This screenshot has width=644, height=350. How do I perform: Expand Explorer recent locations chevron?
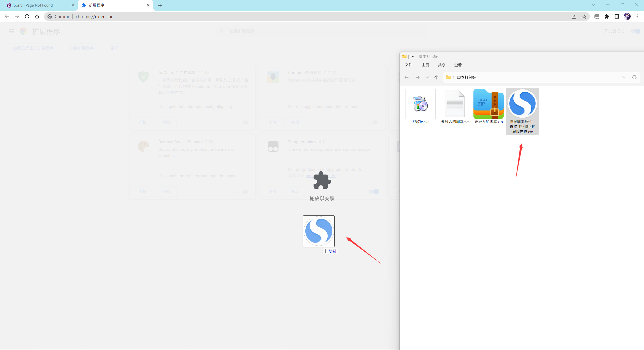click(x=427, y=77)
